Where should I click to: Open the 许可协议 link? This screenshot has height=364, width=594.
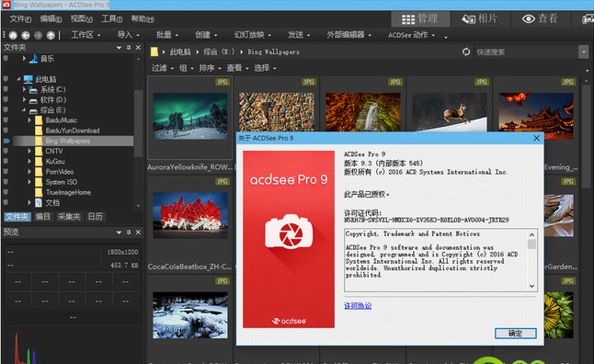[358, 306]
